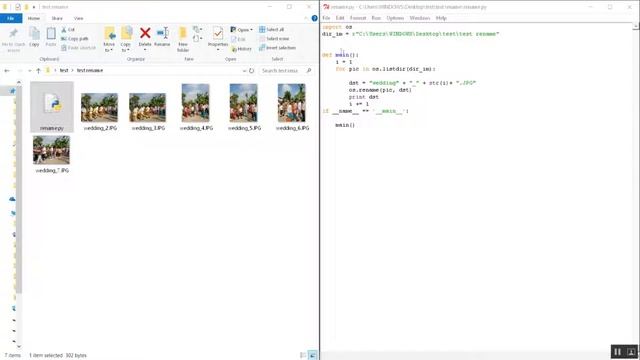640x360 pixels.
Task: Select the wedding_6.JPG thumbnail
Action: coord(291,103)
